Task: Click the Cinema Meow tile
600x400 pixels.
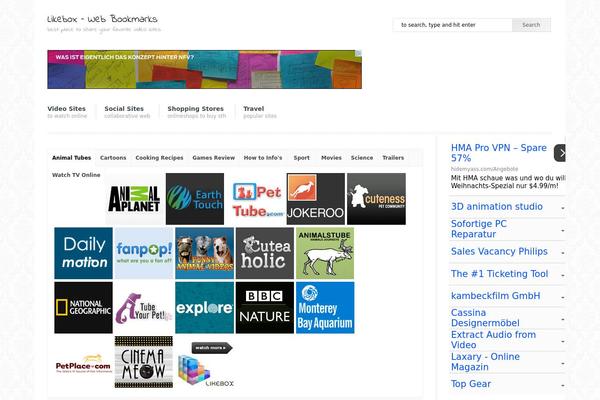Action: coord(144,362)
